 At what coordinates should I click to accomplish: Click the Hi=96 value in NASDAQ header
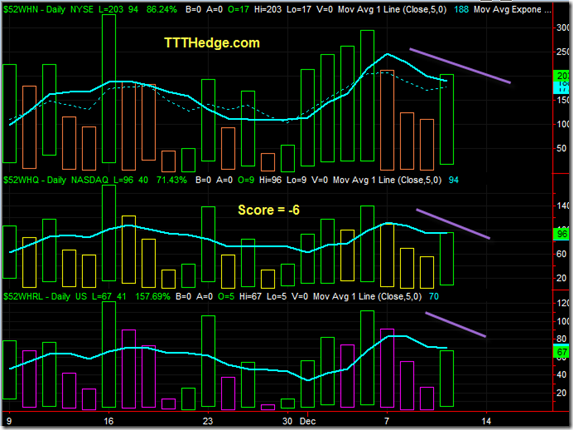tap(270, 180)
